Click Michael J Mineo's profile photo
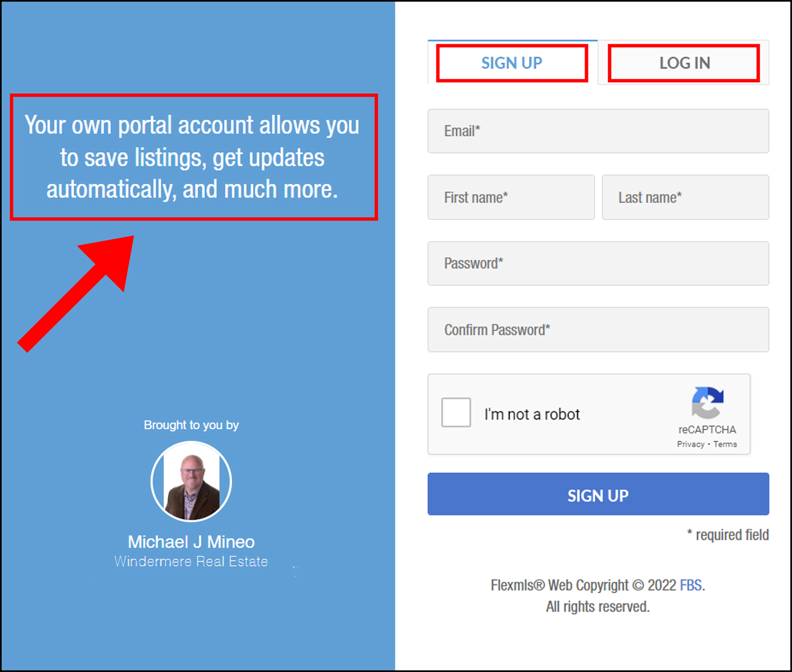Image resolution: width=792 pixels, height=672 pixels. (191, 482)
